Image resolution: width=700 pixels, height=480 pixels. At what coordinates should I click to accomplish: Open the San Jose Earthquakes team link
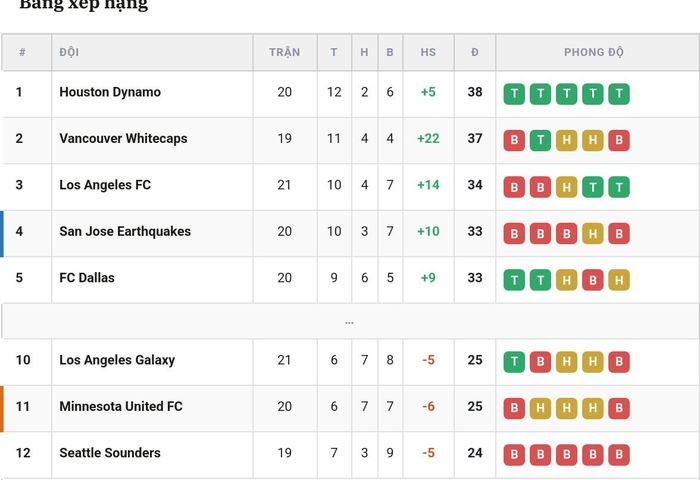(125, 231)
